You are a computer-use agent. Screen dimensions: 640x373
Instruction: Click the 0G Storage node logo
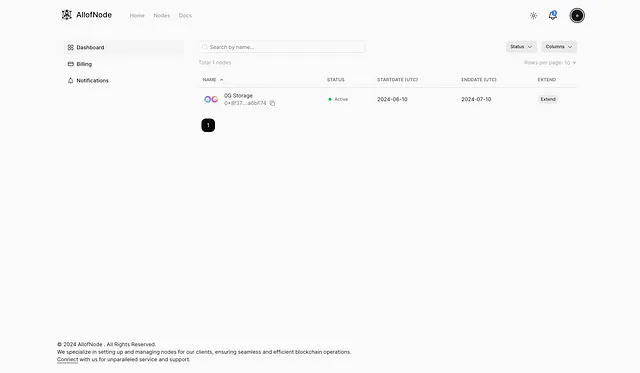[x=211, y=99]
